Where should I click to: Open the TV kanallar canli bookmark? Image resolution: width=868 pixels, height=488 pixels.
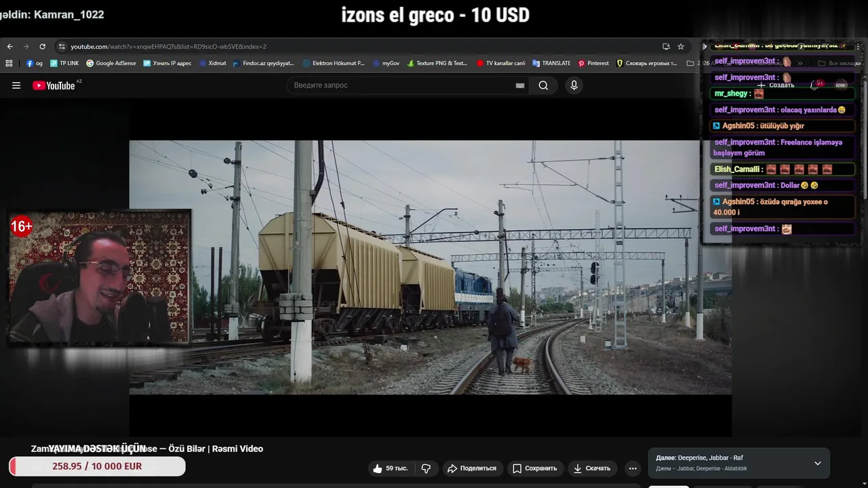[500, 63]
